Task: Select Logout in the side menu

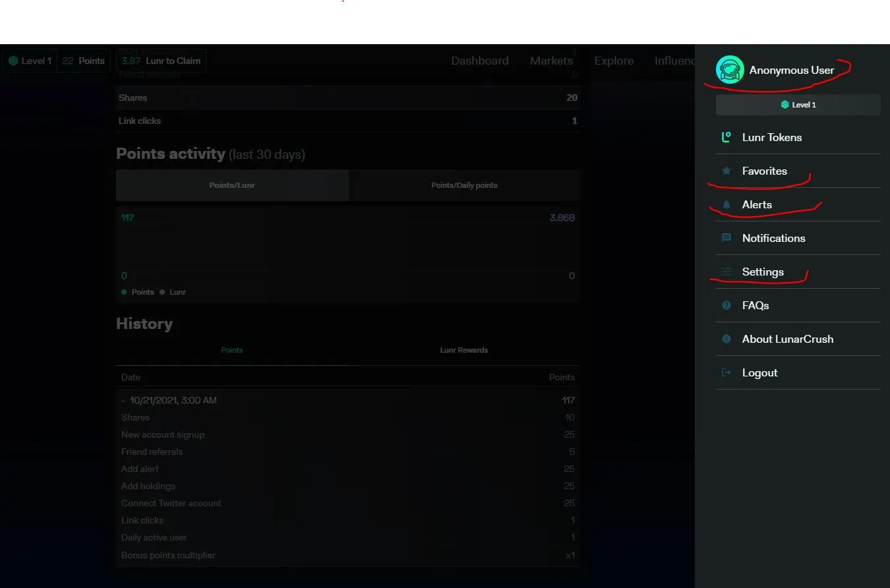Action: click(798, 372)
